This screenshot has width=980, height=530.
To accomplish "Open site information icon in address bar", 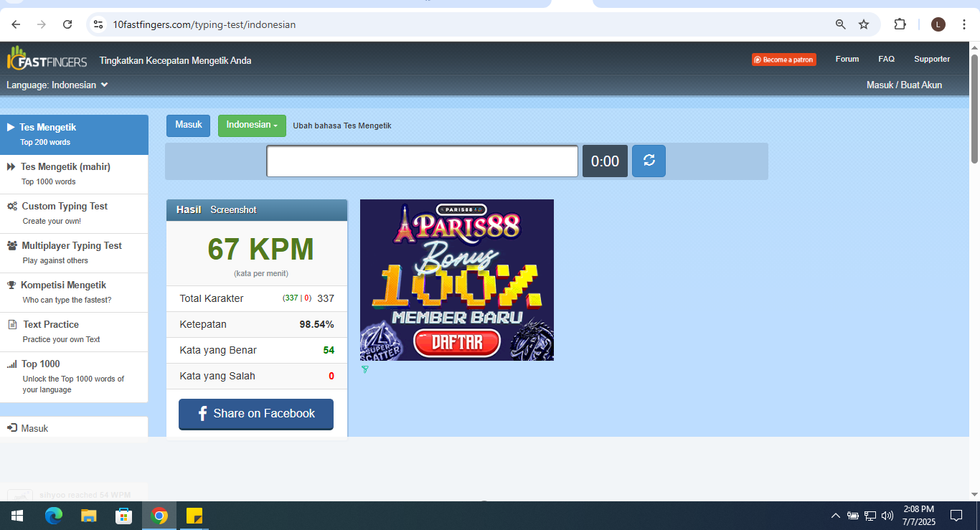I will pos(99,24).
